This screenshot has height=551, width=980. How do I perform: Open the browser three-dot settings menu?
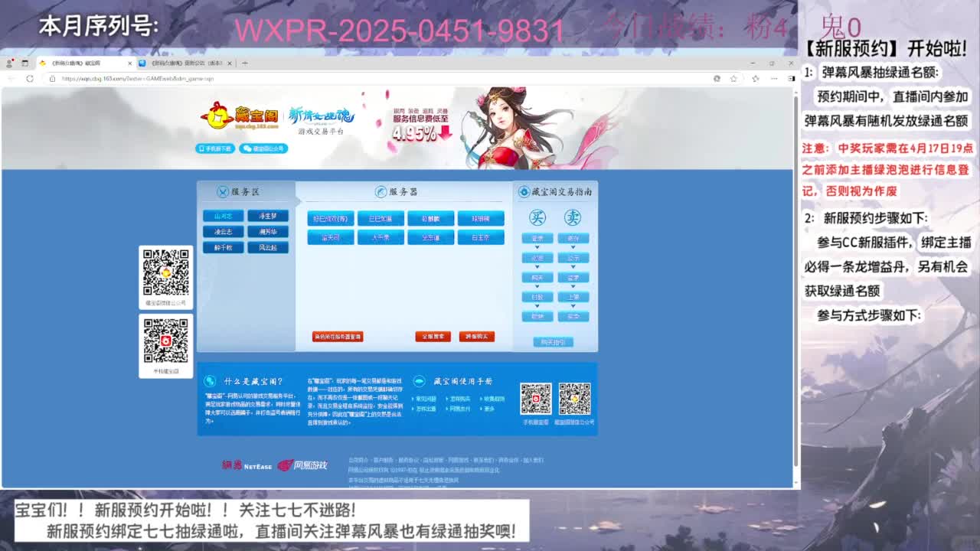776,78
